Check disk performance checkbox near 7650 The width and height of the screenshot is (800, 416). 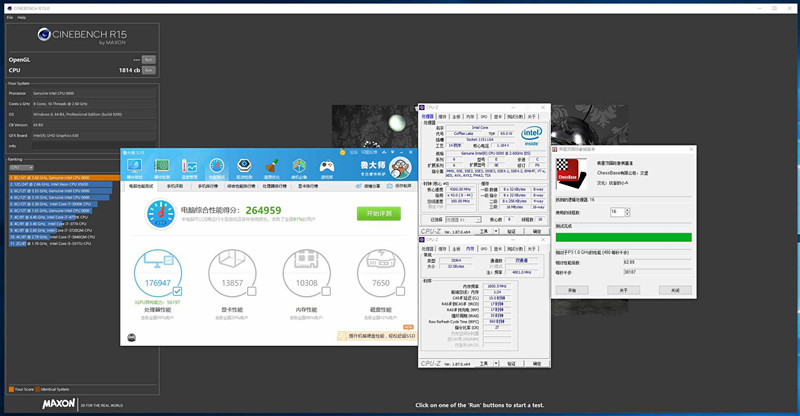401,291
